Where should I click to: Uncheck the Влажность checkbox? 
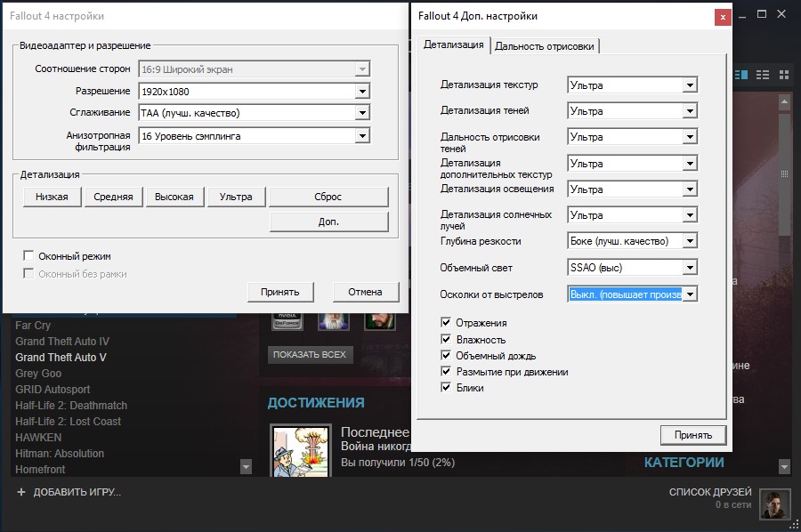(446, 339)
